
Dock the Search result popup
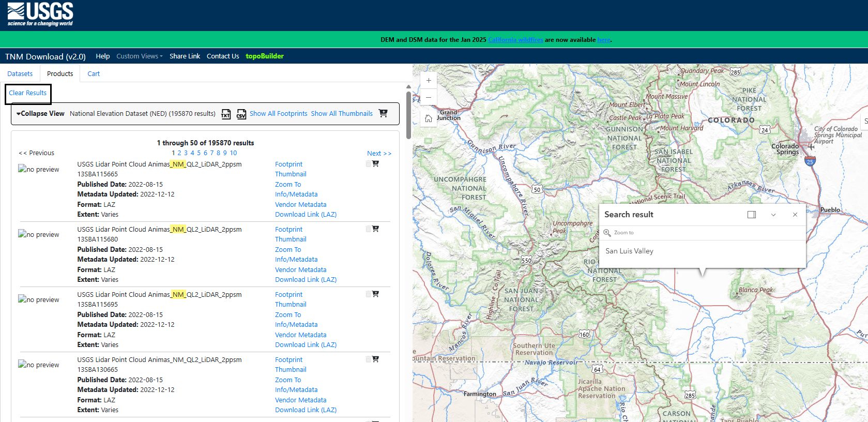pyautogui.click(x=752, y=215)
